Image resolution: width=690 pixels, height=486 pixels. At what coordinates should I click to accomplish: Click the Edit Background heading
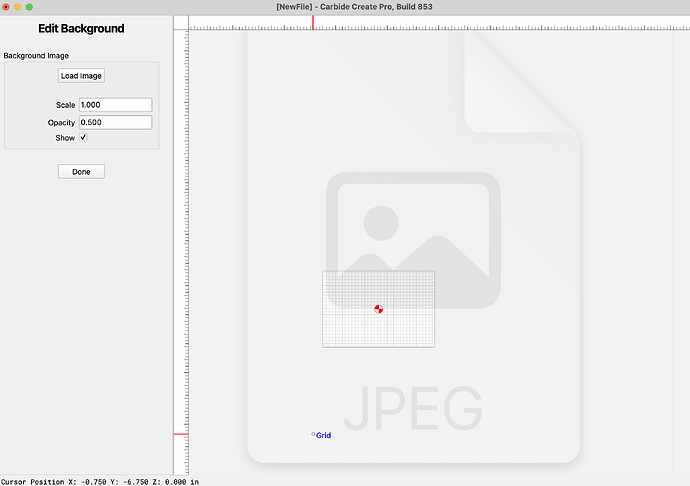tap(81, 29)
